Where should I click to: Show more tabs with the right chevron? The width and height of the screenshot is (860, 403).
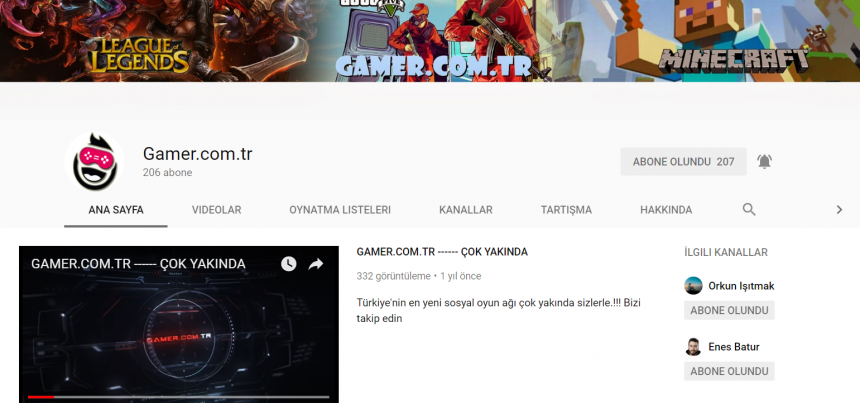[839, 209]
